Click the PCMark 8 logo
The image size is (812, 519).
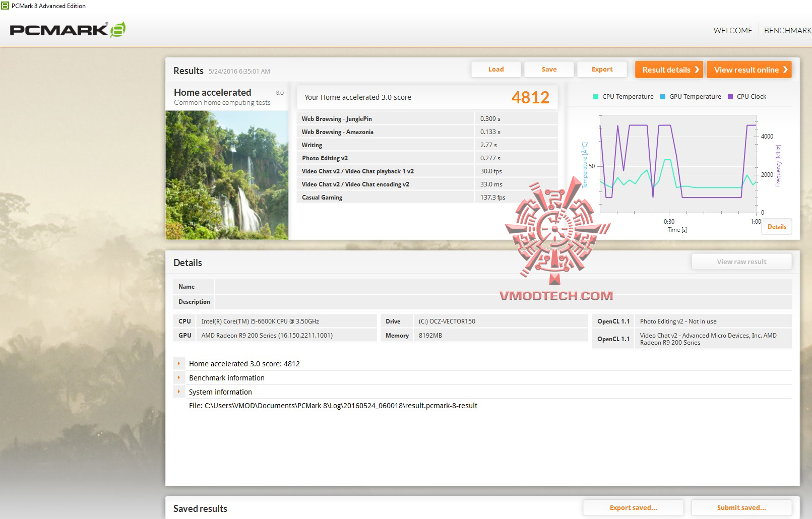(68, 30)
